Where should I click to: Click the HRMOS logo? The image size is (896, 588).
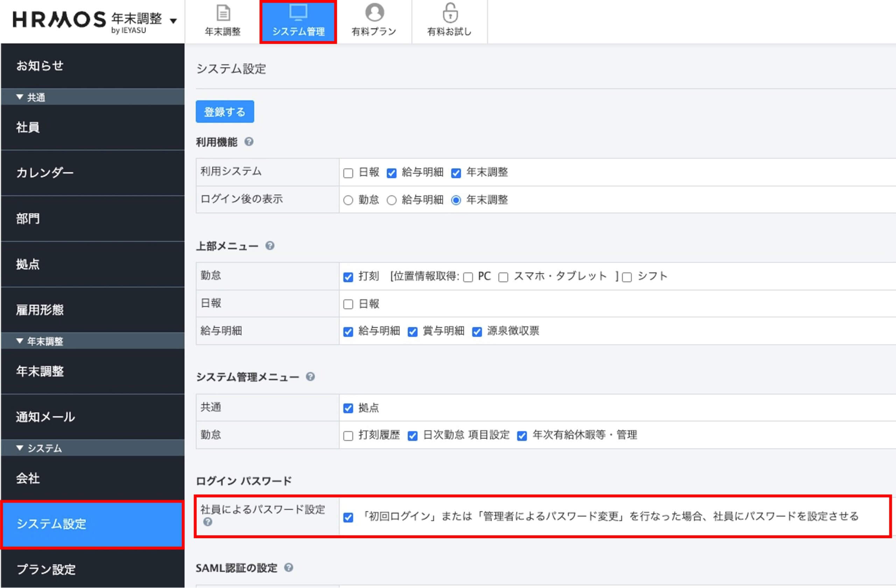[x=59, y=20]
